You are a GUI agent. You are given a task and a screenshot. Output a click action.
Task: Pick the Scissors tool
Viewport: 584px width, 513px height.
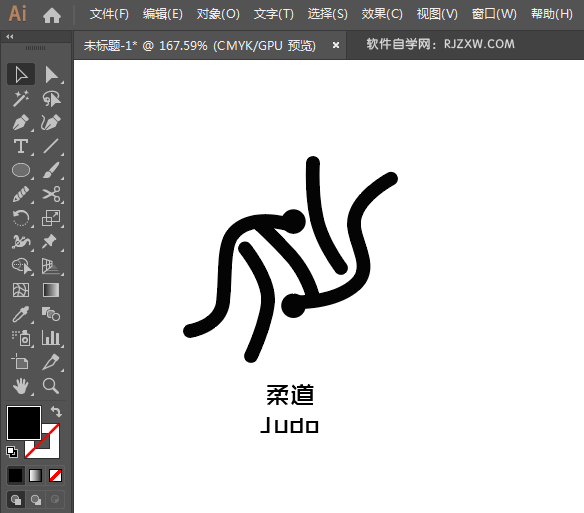51,194
